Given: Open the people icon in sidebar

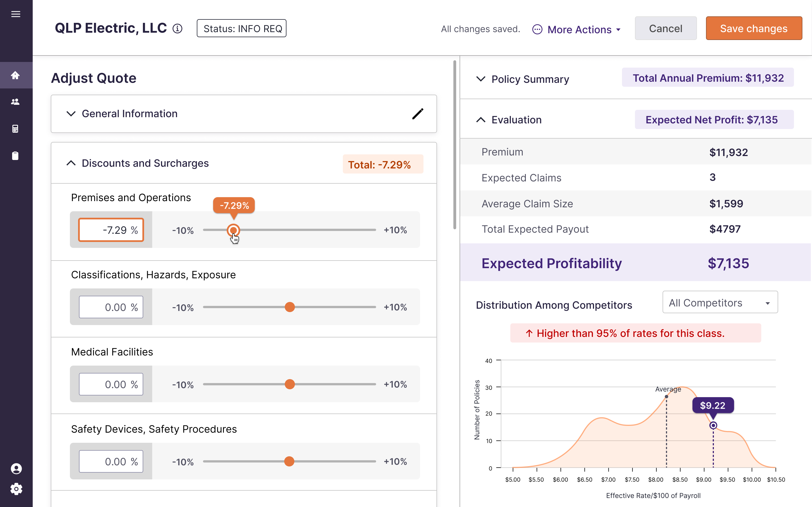Looking at the screenshot, I should [x=16, y=102].
